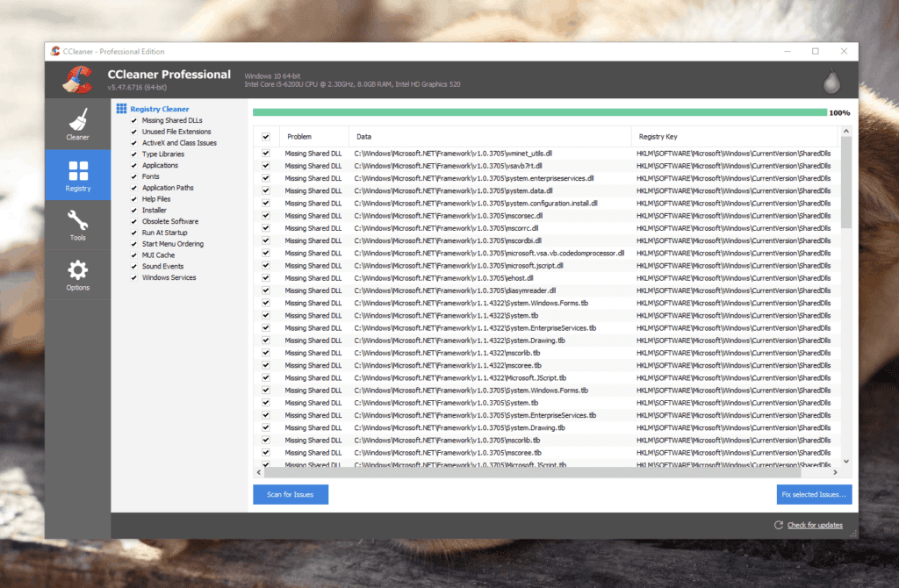Select the v1.1.4322 mscoree.tlb cell
899x588 pixels.
coord(448,366)
